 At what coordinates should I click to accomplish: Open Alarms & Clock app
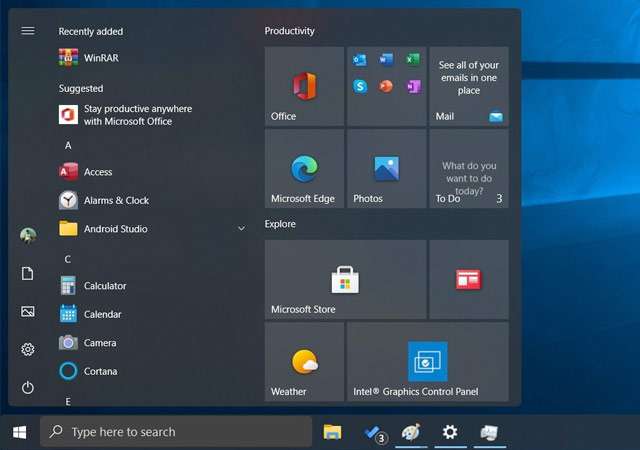point(115,200)
